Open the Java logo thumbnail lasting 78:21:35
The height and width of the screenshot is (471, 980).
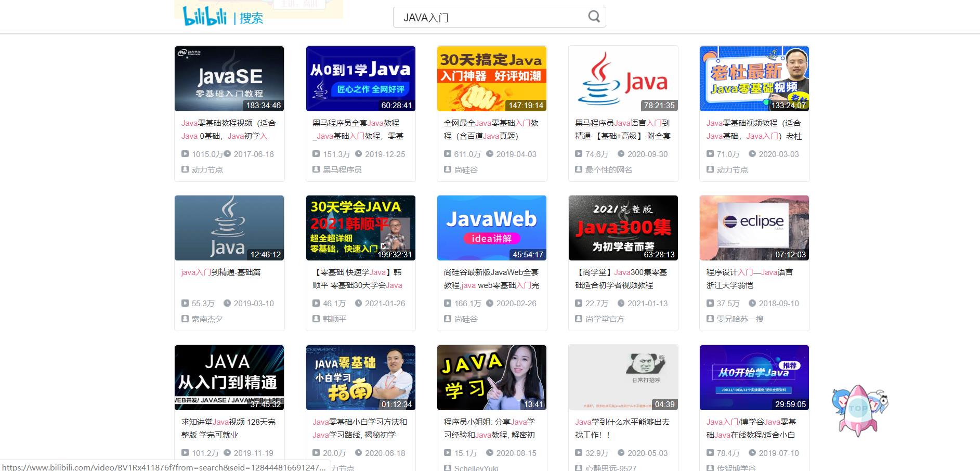click(x=623, y=78)
